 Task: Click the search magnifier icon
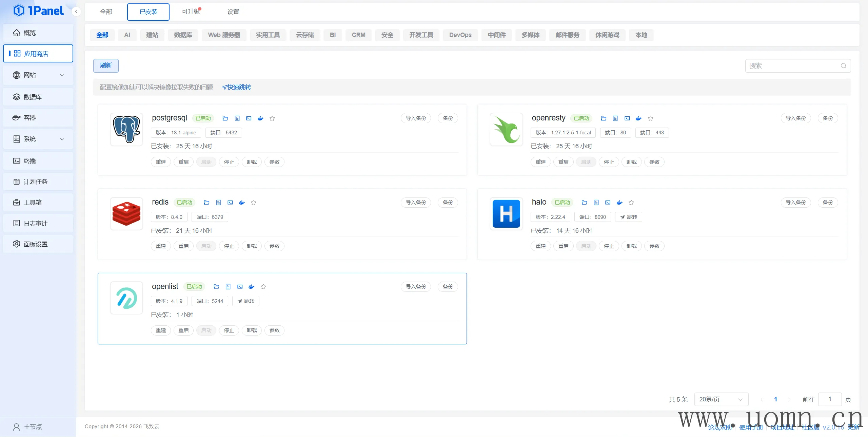tap(843, 66)
